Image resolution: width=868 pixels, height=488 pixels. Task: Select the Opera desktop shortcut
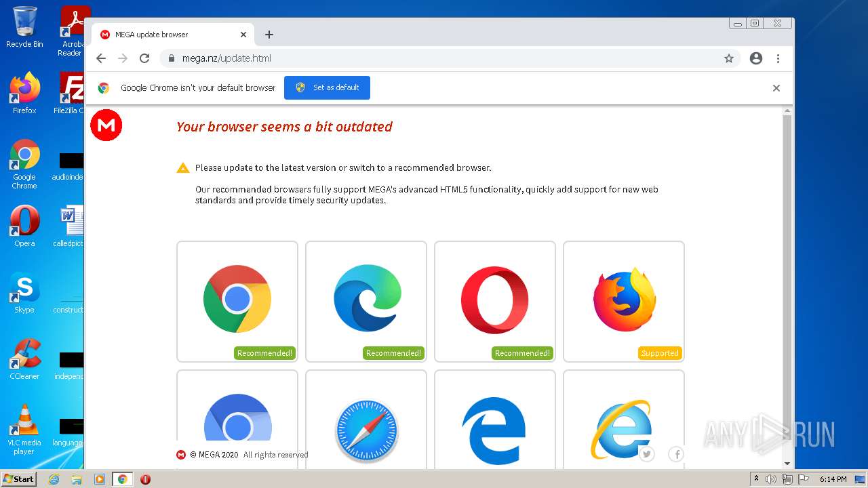click(x=24, y=226)
